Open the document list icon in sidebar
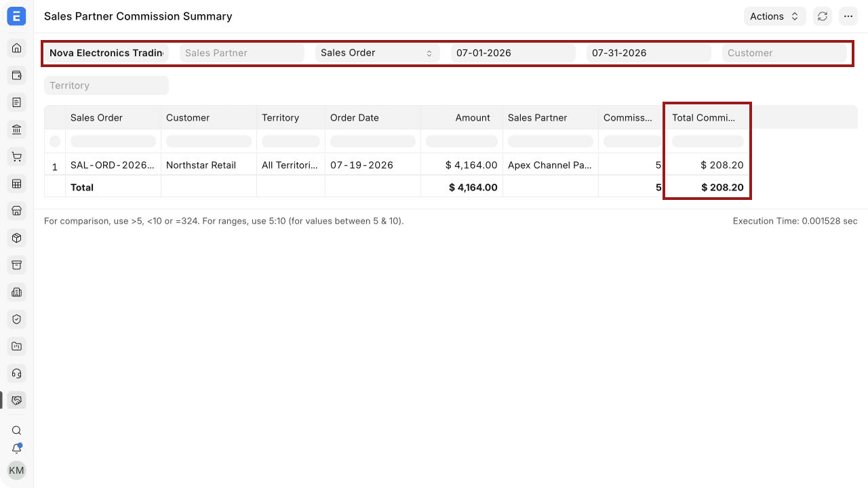 coord(17,102)
